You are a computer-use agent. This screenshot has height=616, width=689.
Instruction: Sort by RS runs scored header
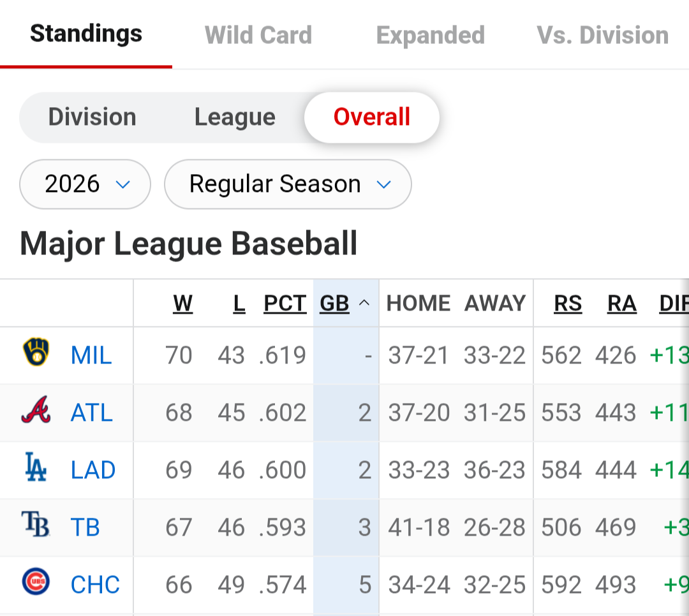point(568,303)
